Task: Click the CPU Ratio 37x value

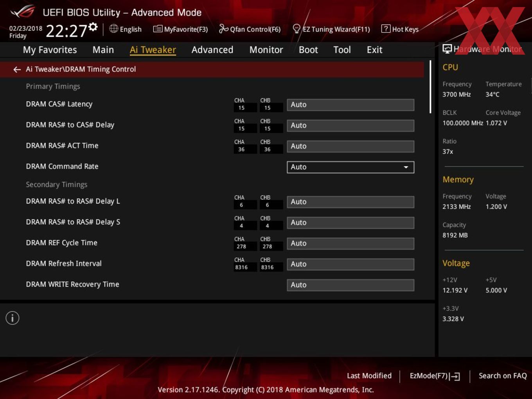Action: (448, 151)
